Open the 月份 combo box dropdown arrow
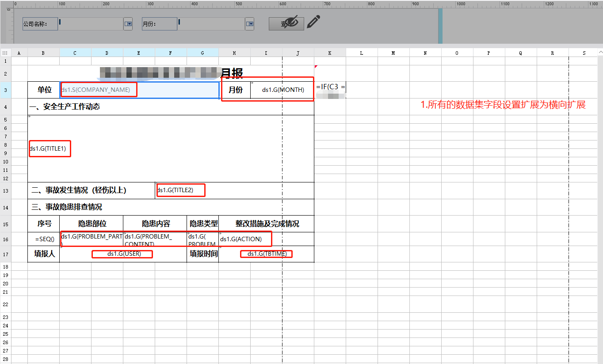Viewport: 603px width, 364px height. coord(249,24)
